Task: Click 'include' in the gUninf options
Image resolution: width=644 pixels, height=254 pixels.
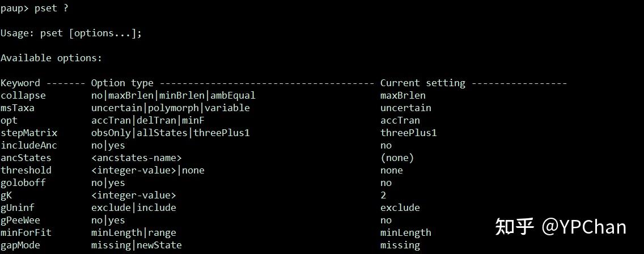Action: (x=156, y=208)
